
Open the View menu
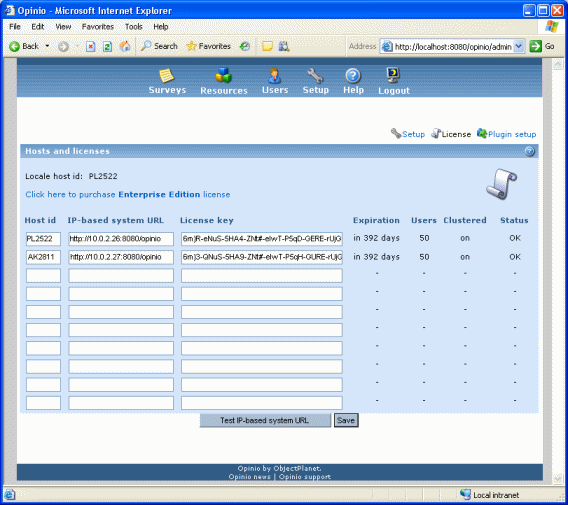tap(63, 27)
